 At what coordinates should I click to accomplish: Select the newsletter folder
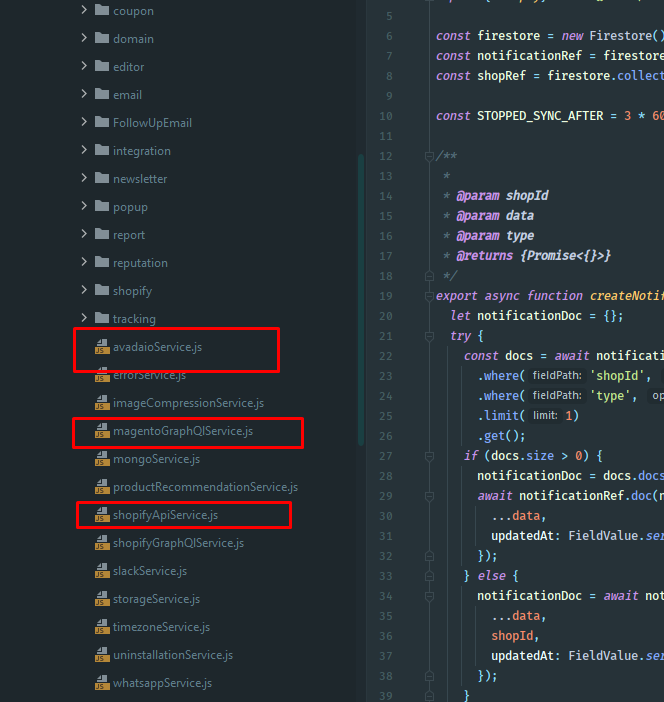[x=139, y=179]
